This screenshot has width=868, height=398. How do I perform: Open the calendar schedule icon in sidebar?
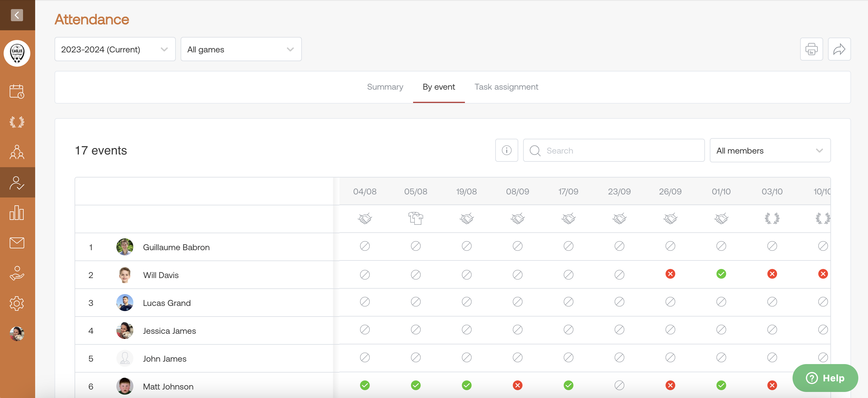point(17,91)
